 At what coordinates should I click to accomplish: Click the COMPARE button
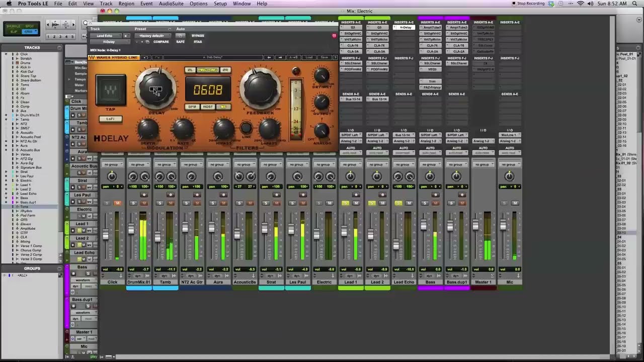coord(161,42)
